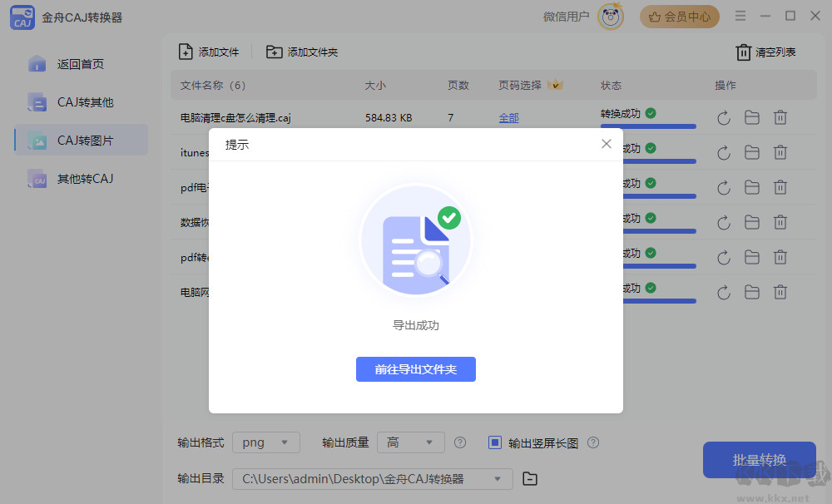Image resolution: width=832 pixels, height=504 pixels.
Task: Delete the pdf电 file using its trash icon
Action: 780,187
